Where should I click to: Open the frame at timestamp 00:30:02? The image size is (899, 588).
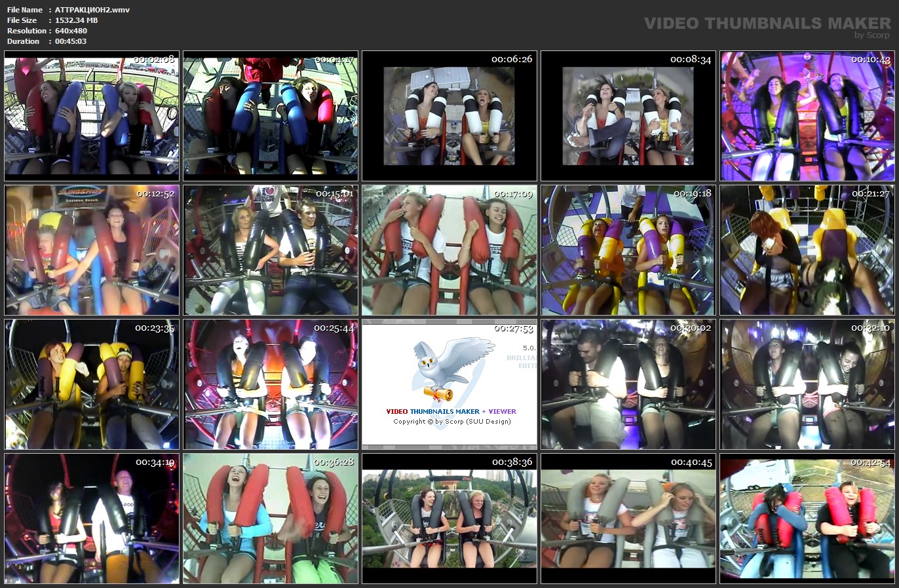(x=628, y=384)
